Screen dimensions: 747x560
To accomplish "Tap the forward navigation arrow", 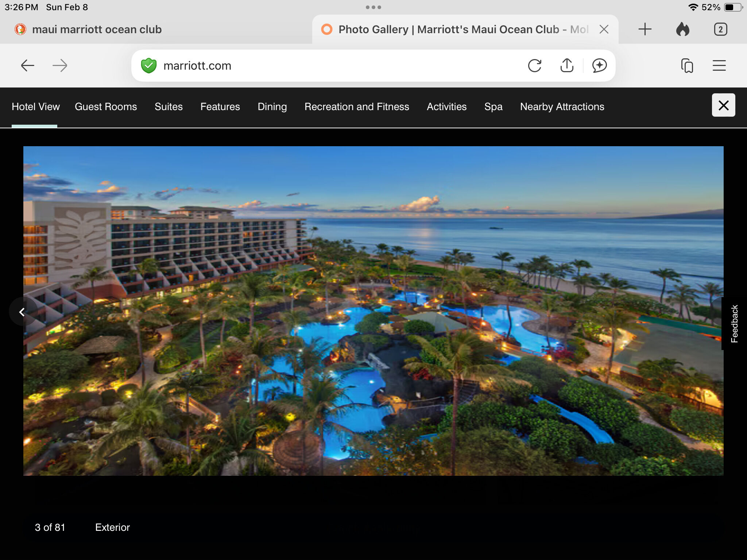I will pyautogui.click(x=60, y=66).
